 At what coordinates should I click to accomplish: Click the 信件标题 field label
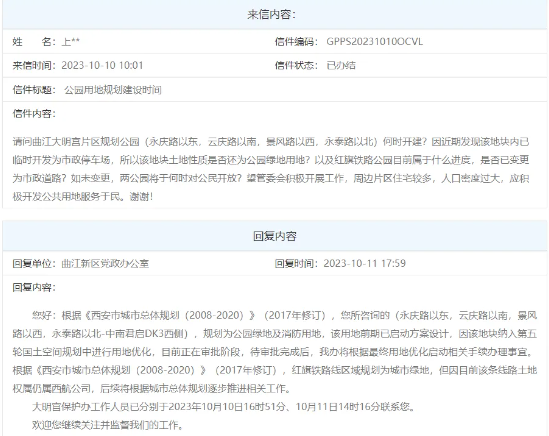pyautogui.click(x=34, y=90)
